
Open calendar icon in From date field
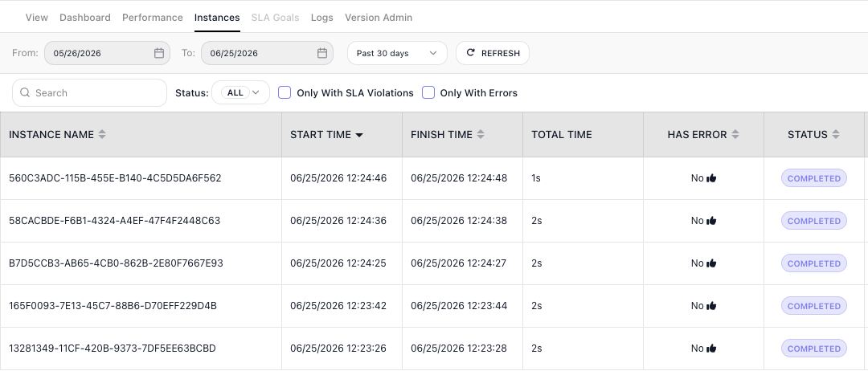tap(159, 53)
